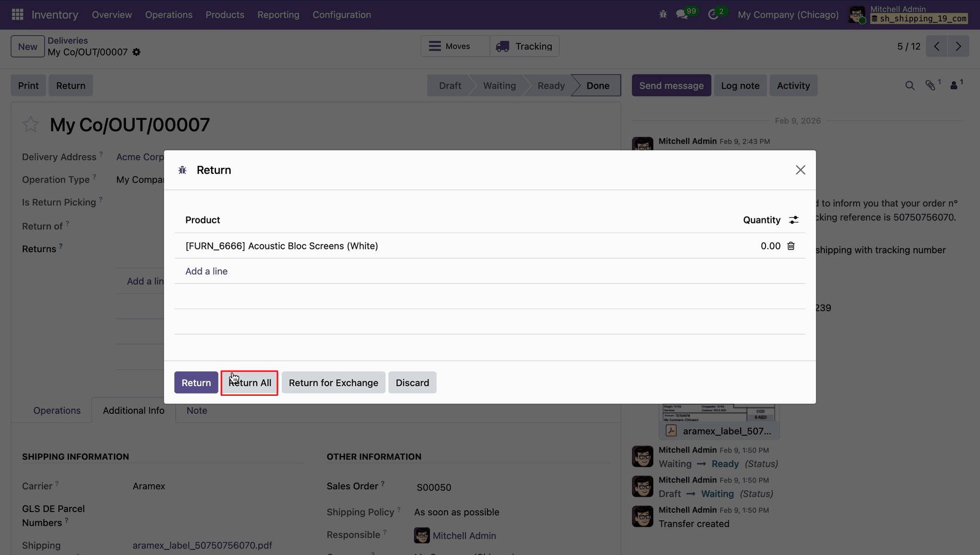Open the My Company (Chicago) switcher
Screen dimensions: 980x555
click(788, 15)
